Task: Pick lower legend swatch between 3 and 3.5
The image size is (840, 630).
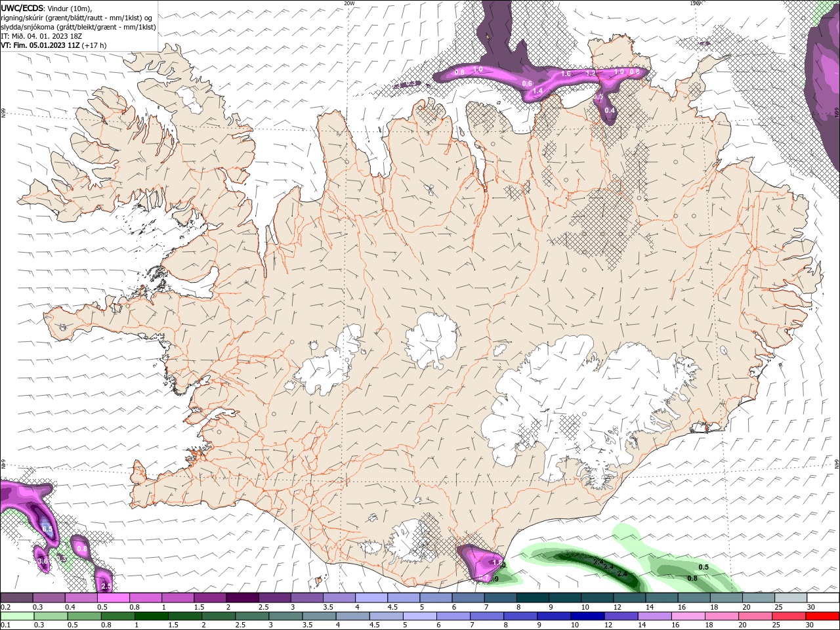Action: (x=285, y=616)
